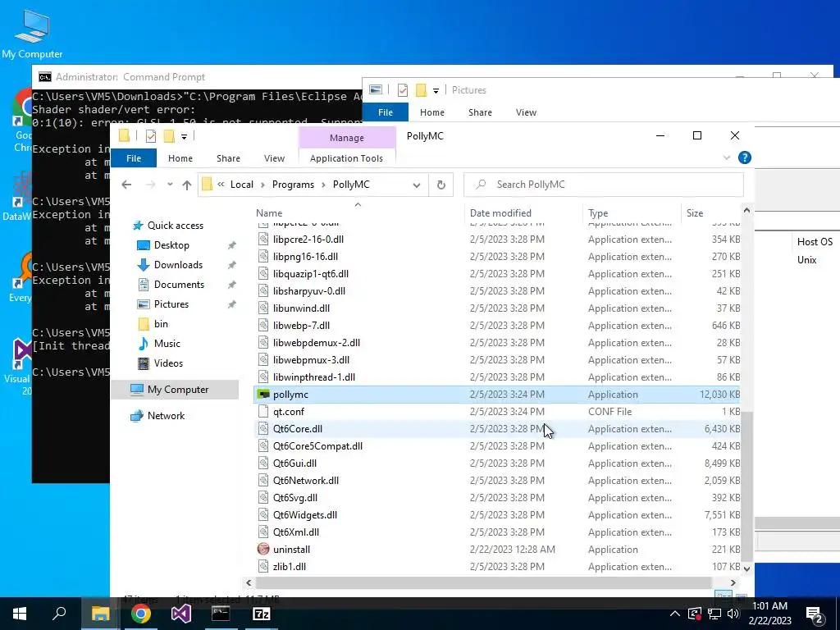The image size is (840, 630).
Task: Click the Properties icon in PollyMC title bar
Action: point(151,136)
